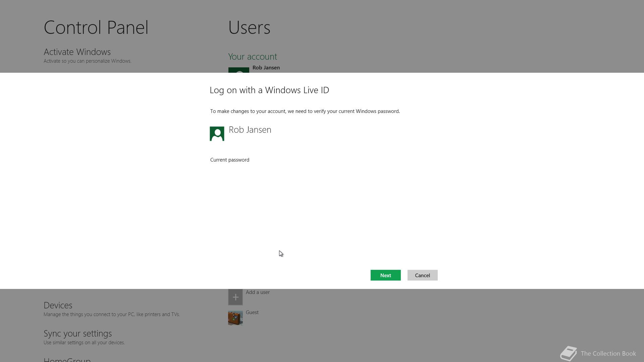Click the green Next button
The height and width of the screenshot is (362, 644).
click(385, 275)
